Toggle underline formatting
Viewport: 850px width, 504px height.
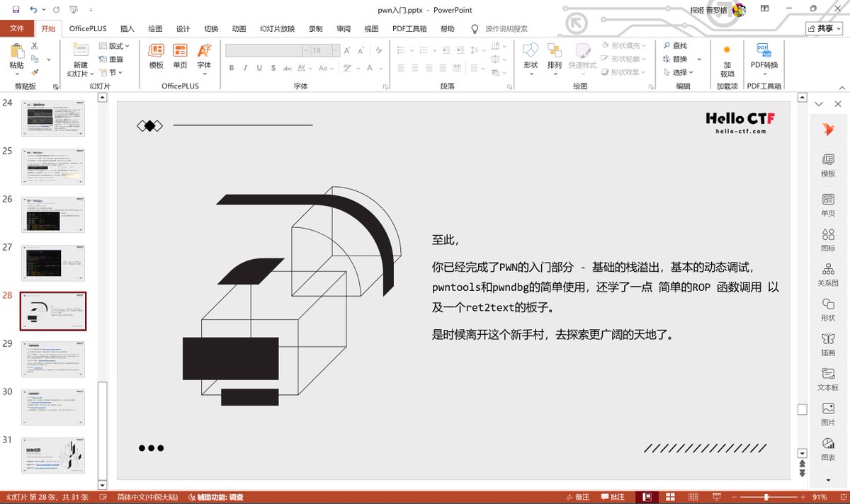tap(260, 69)
